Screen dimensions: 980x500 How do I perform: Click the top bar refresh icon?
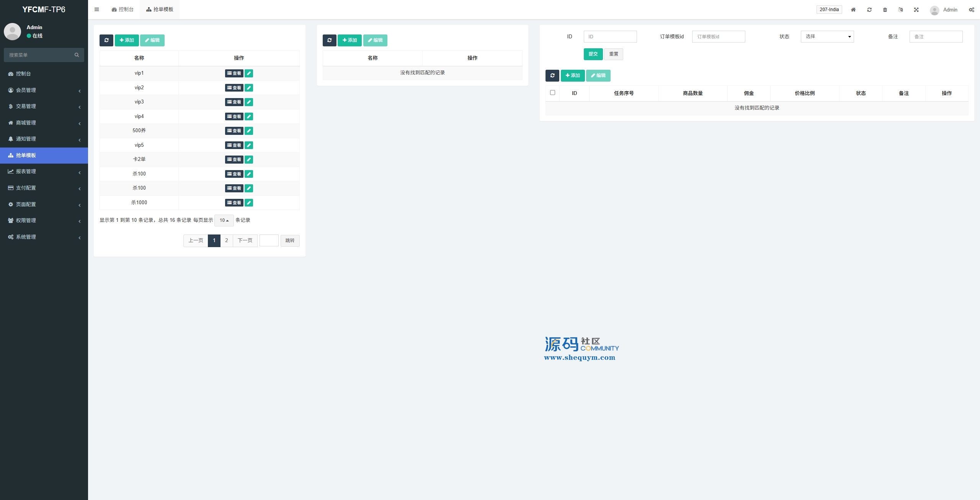(869, 10)
